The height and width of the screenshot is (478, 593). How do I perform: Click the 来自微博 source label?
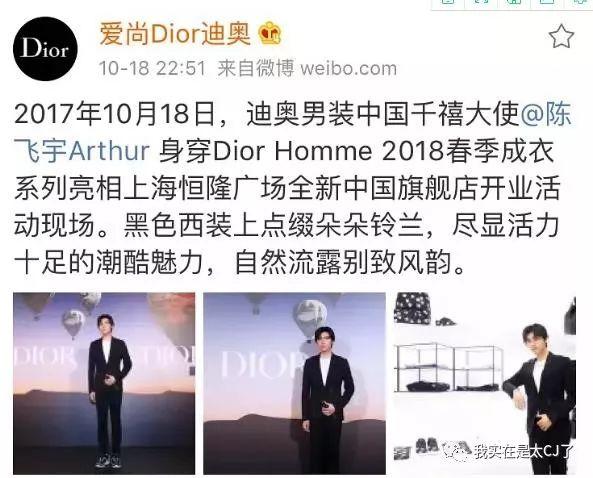coord(256,69)
